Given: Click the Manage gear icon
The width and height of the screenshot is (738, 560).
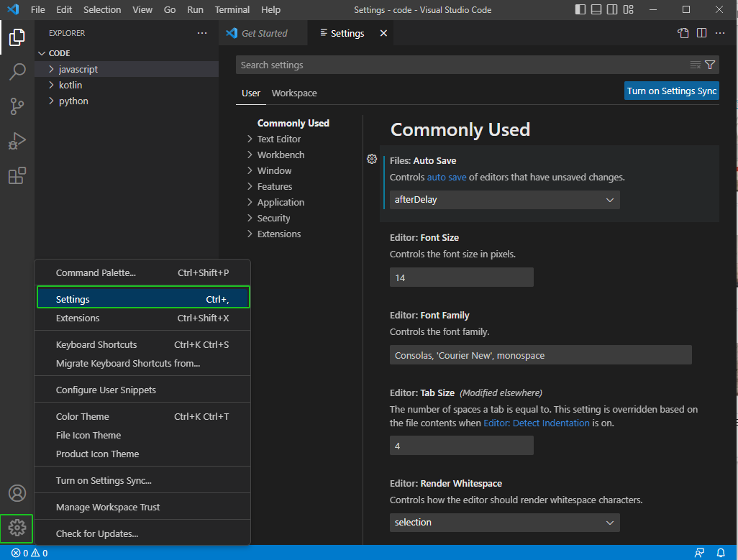Looking at the screenshot, I should 17,528.
